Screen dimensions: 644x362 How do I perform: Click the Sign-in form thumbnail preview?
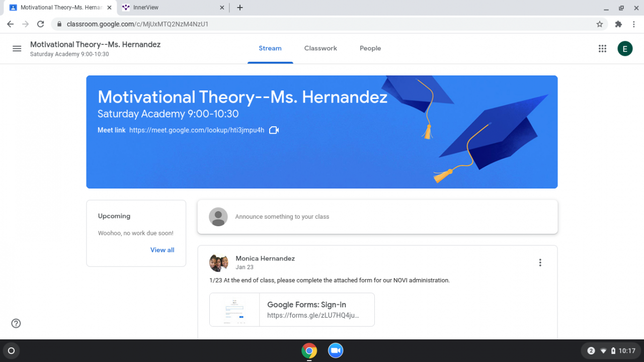(x=234, y=310)
